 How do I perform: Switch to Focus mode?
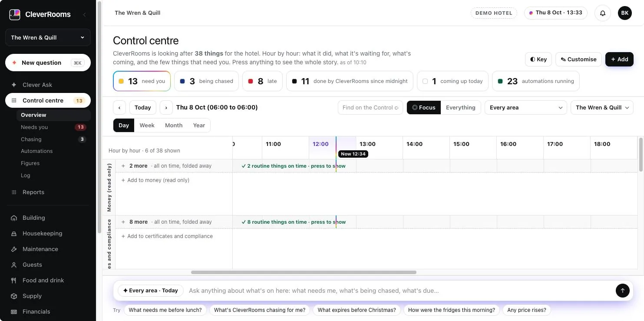pyautogui.click(x=424, y=108)
